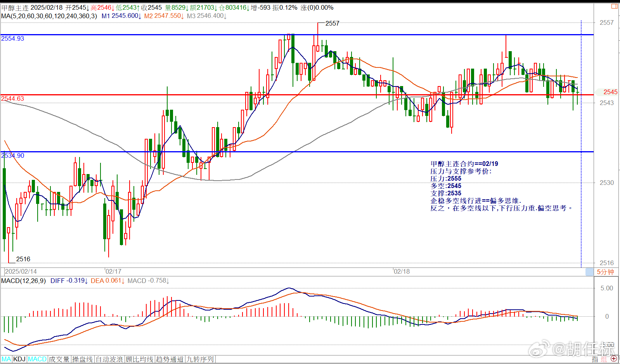Click the MA(5,20,60,...) parameter label
This screenshot has height=364, width=620.
pos(49,16)
